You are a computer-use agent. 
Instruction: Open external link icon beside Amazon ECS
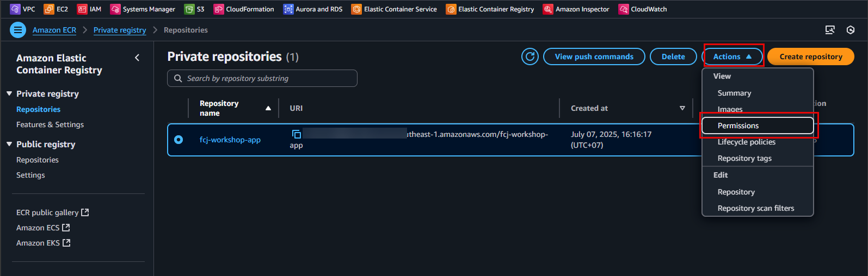[x=66, y=228]
